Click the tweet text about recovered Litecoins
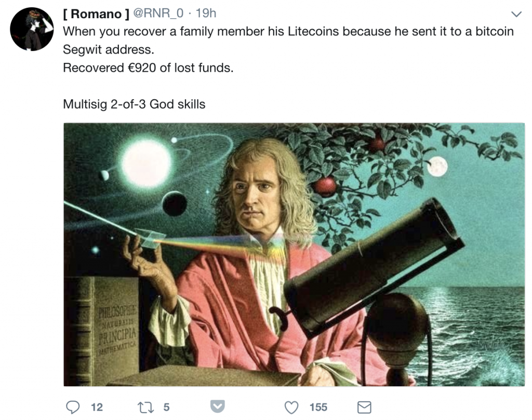532x420 pixels. pyautogui.click(x=288, y=41)
